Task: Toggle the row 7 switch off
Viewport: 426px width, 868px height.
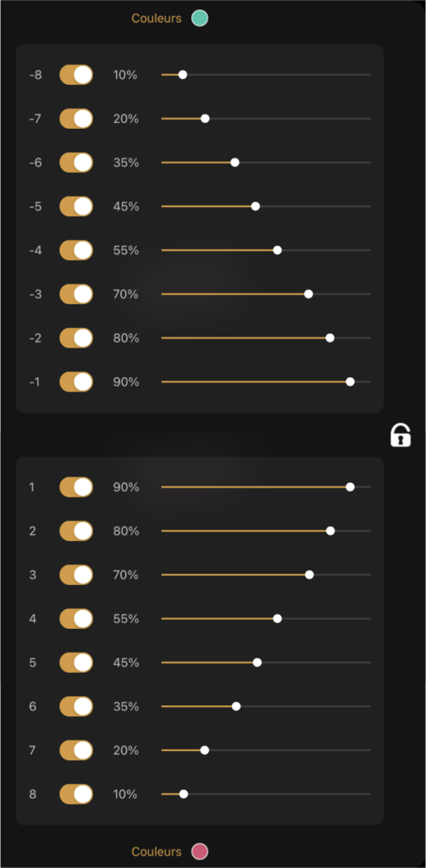Action: coord(76,750)
